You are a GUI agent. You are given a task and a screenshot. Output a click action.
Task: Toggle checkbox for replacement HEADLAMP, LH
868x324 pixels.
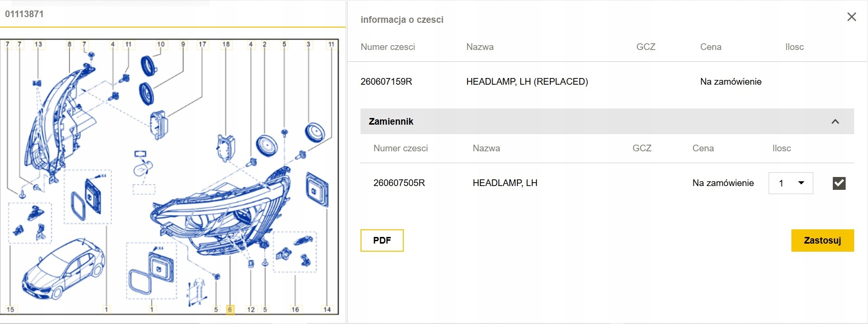[x=839, y=183]
